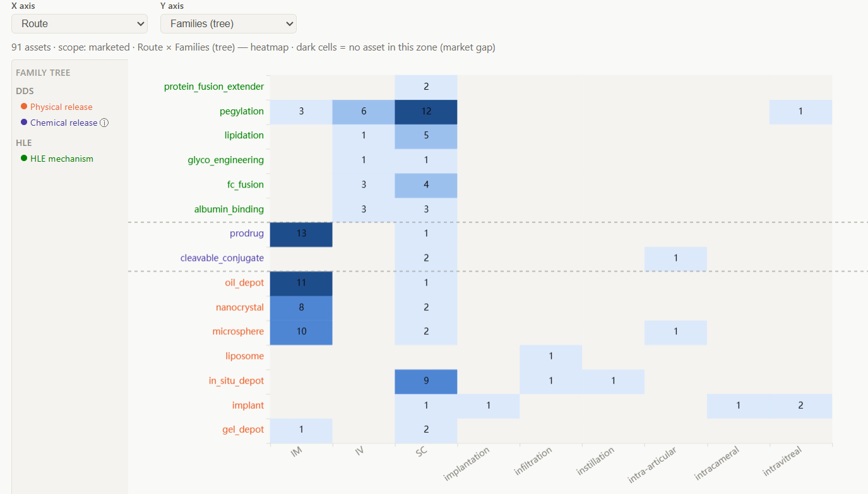Click the protein_fusion_extender SC cell showing 2

tap(426, 87)
